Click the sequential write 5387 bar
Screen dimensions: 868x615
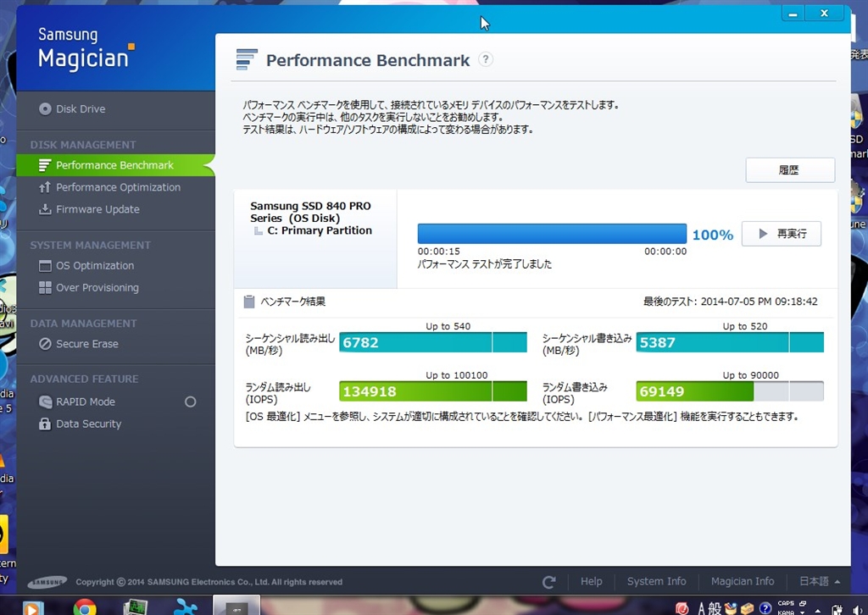point(730,342)
